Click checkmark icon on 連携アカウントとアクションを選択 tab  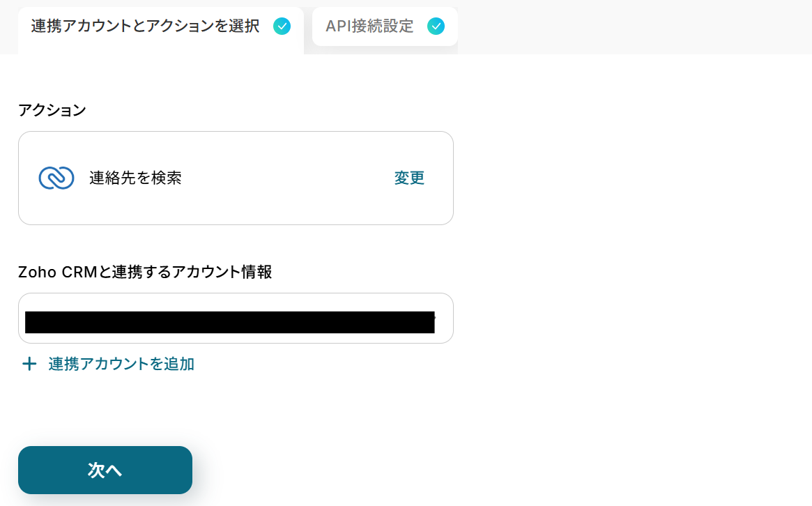pos(282,26)
